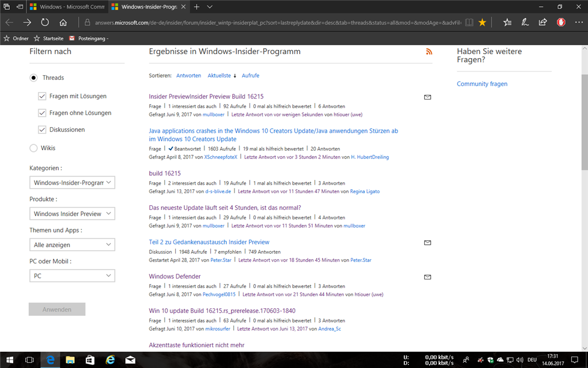Select the Wikis radio button
The height and width of the screenshot is (368, 588).
(33, 148)
